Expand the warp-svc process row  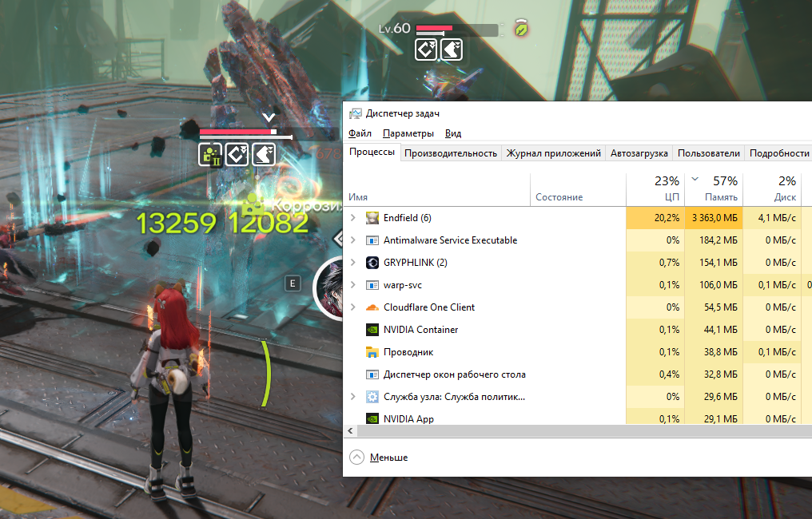pyautogui.click(x=353, y=285)
